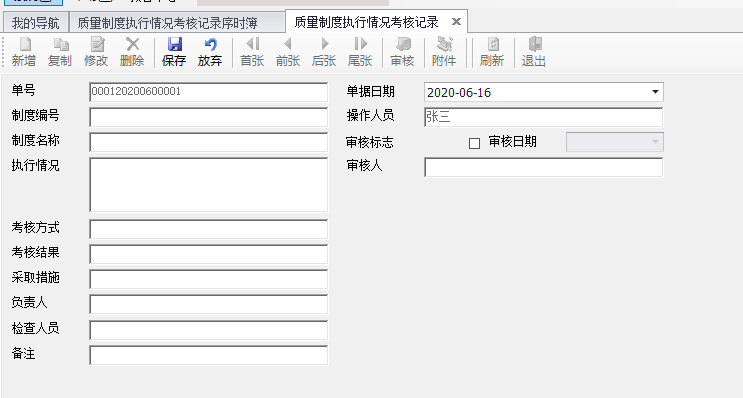Screen dimensions: 743x398
Task: Go to previous record 前张
Action: (x=288, y=52)
